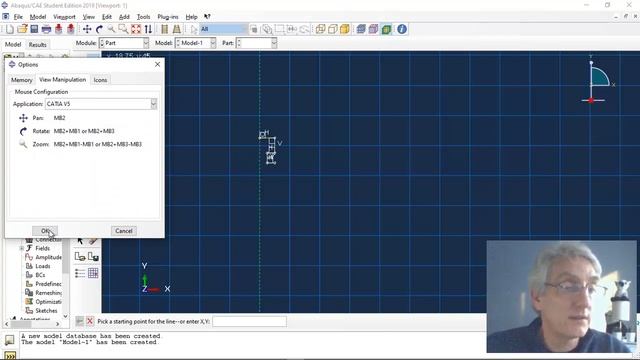Screen dimensions: 640x360
Task: Select the Rotate View tool
Action: 99,29
